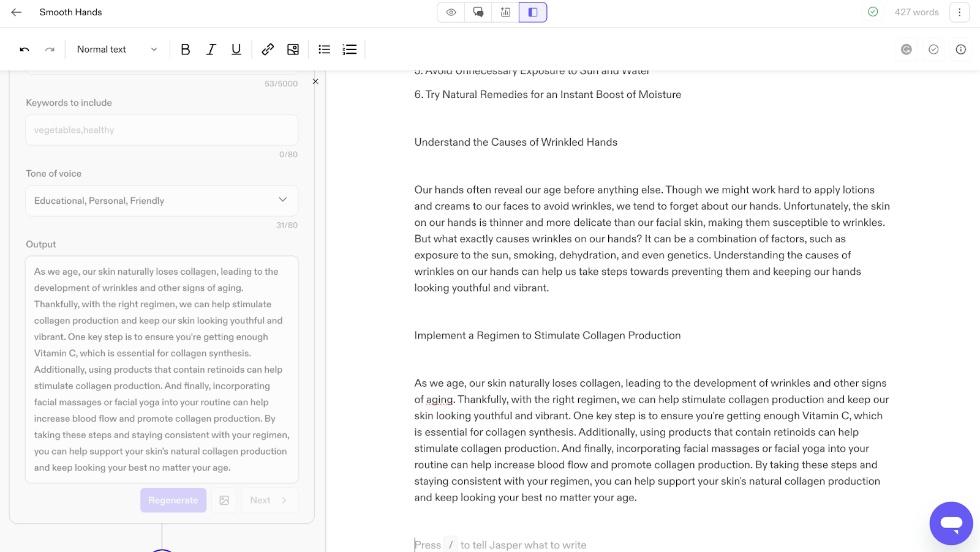Open the document info icon
This screenshot has width=980, height=552.
tap(960, 50)
